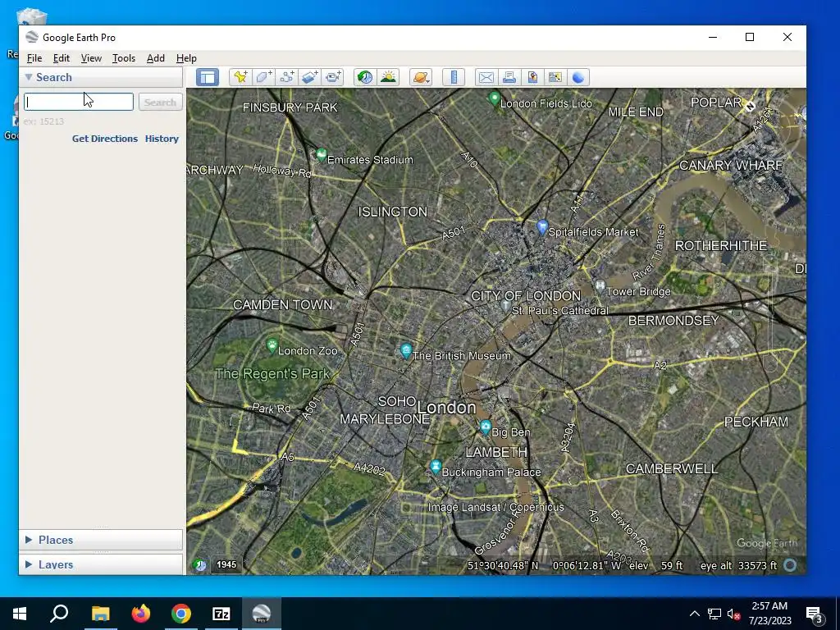840x630 pixels.
Task: Launch Firefox from the taskbar
Action: tap(141, 614)
